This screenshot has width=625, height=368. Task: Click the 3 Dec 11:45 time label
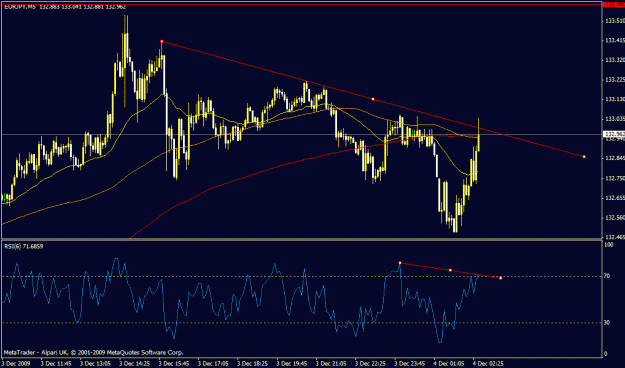click(x=55, y=364)
